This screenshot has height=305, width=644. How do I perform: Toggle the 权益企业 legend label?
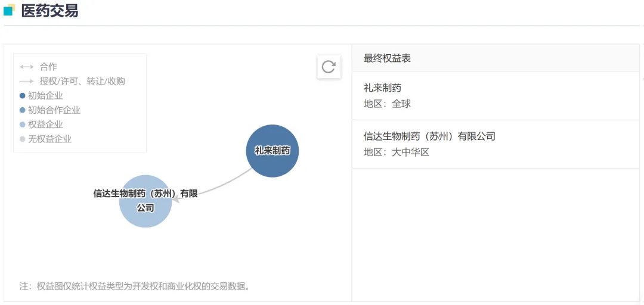pyautogui.click(x=45, y=125)
